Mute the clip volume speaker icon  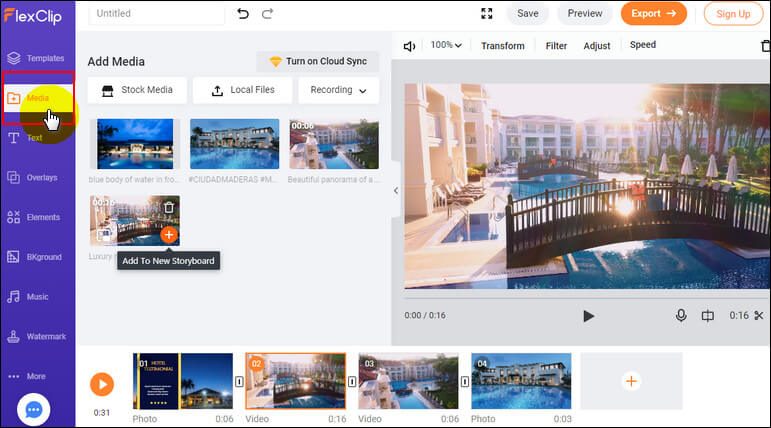pyautogui.click(x=409, y=46)
